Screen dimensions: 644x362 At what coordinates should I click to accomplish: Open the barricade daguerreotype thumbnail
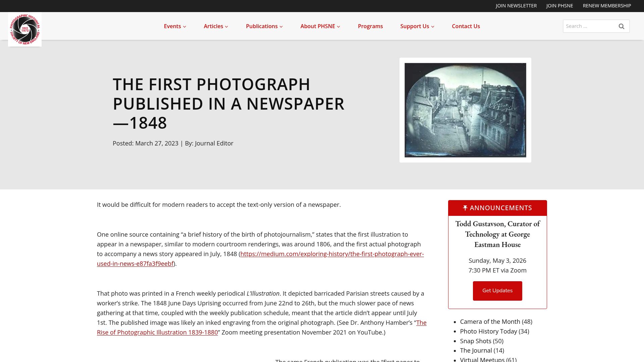[465, 110]
